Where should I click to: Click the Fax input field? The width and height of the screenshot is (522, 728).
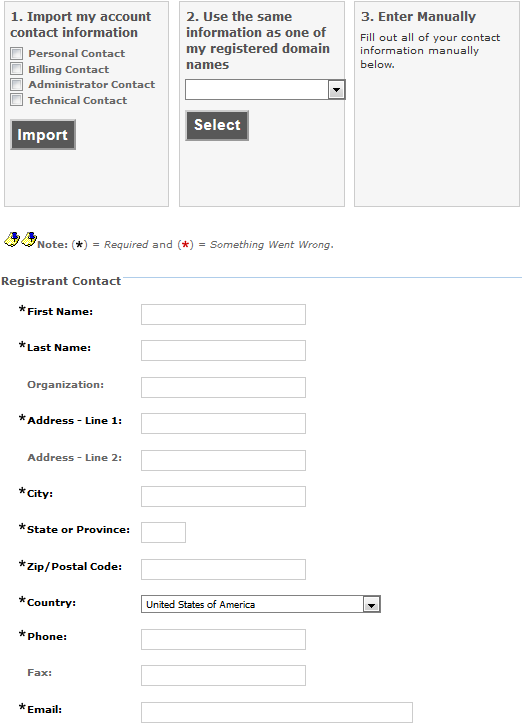(223, 676)
